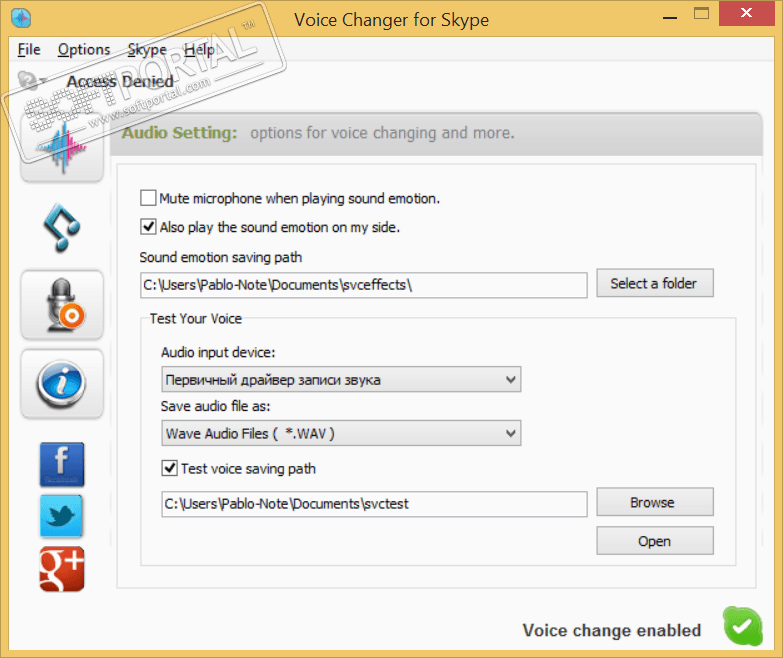The width and height of the screenshot is (783, 658).
Task: Open the audio recording microphone tab
Action: [62, 305]
